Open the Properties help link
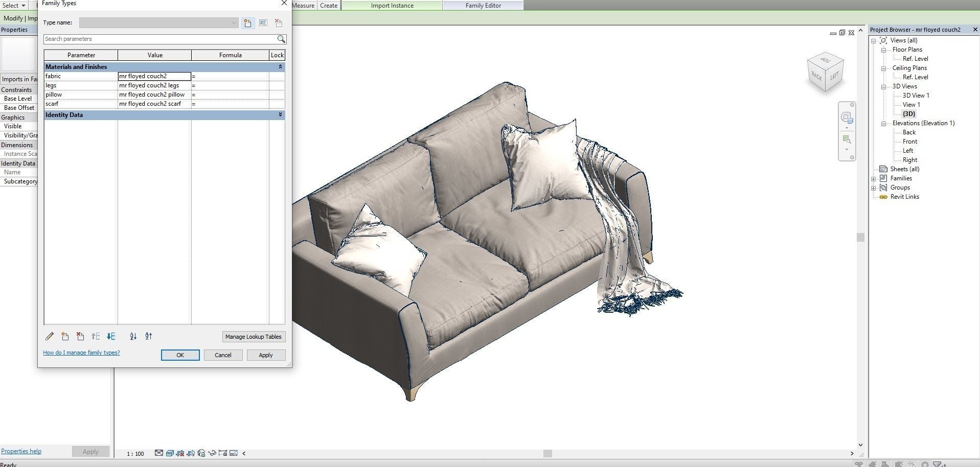 coord(21,451)
